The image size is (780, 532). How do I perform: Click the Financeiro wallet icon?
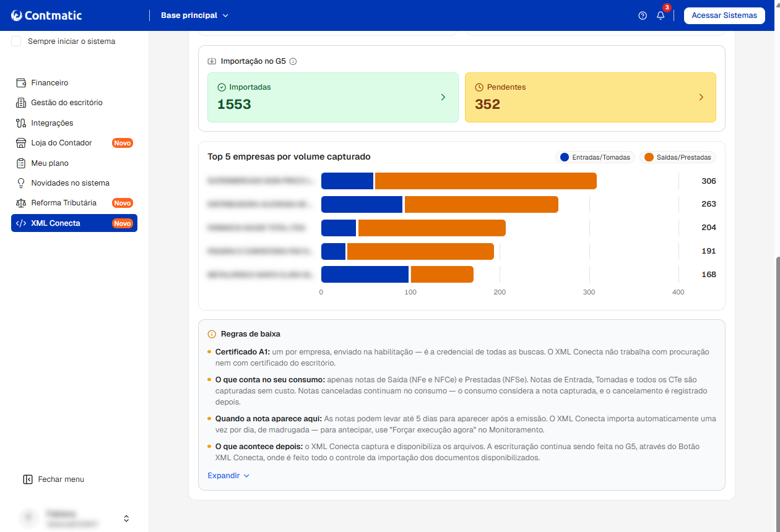(x=20, y=83)
